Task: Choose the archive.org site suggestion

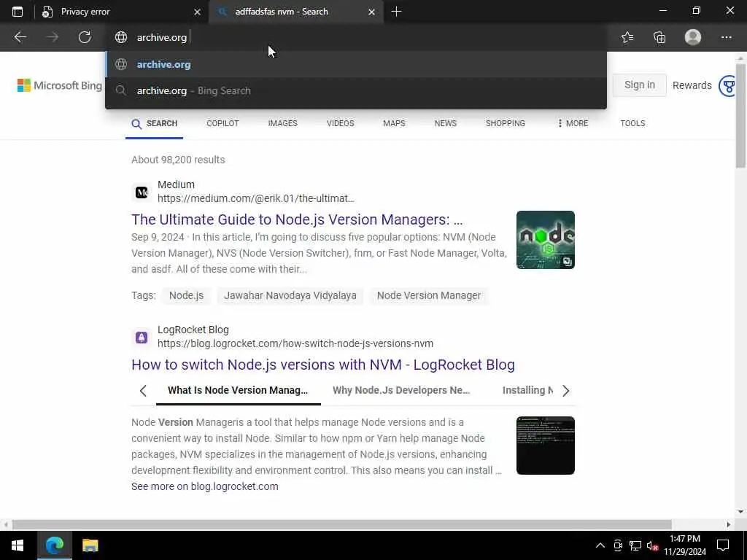Action: tap(356, 64)
